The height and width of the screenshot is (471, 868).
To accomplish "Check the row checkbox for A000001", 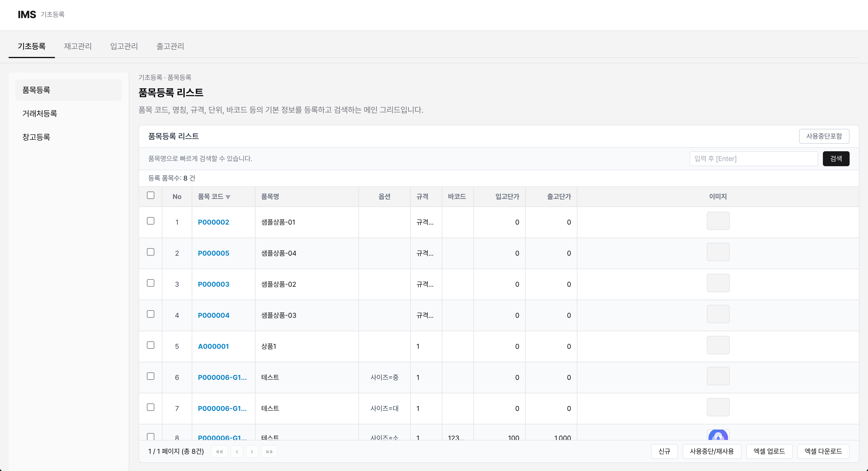I will tap(151, 345).
